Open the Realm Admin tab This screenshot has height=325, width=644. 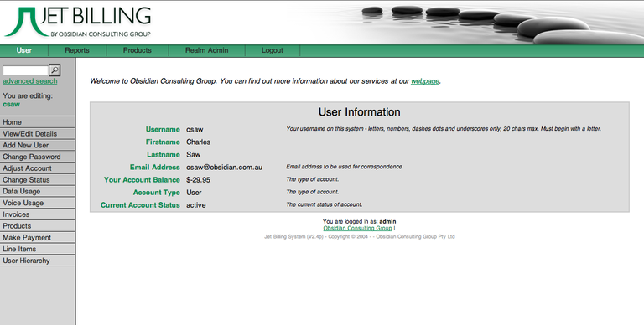(x=206, y=50)
